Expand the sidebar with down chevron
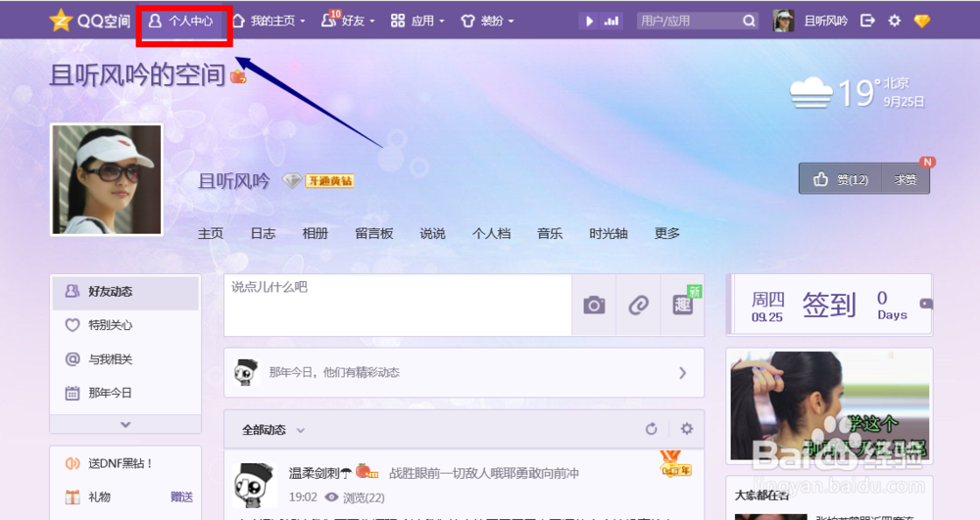This screenshot has width=980, height=520. pyautogui.click(x=125, y=424)
